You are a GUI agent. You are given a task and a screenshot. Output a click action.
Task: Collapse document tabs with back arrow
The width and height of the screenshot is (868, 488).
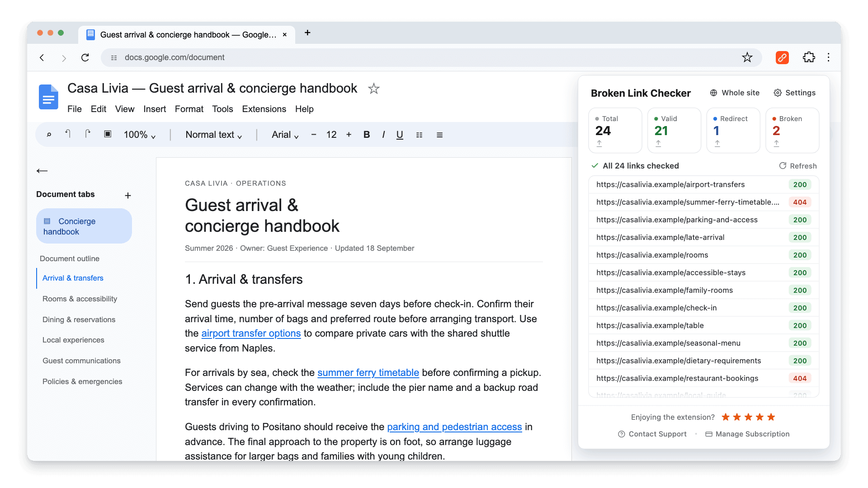click(x=42, y=171)
